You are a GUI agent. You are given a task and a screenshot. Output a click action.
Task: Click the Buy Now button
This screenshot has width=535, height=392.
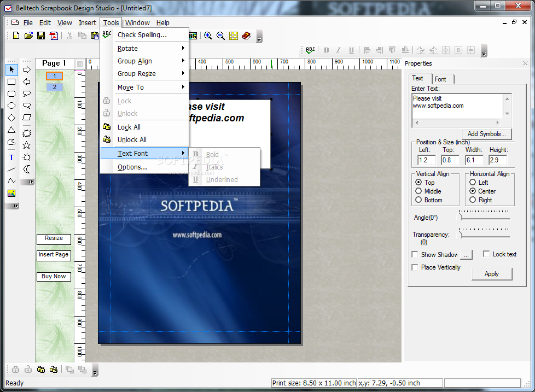54,277
